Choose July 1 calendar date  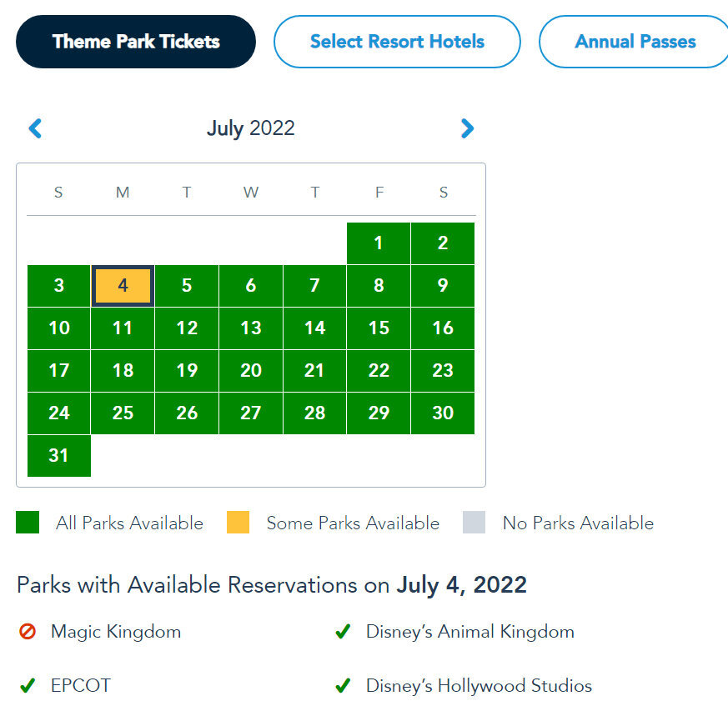pos(379,243)
